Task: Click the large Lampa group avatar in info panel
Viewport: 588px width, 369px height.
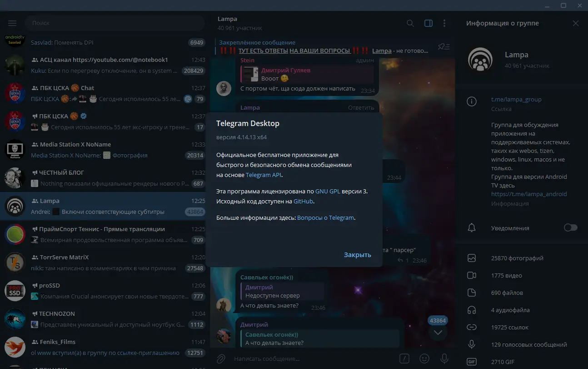Action: click(480, 60)
